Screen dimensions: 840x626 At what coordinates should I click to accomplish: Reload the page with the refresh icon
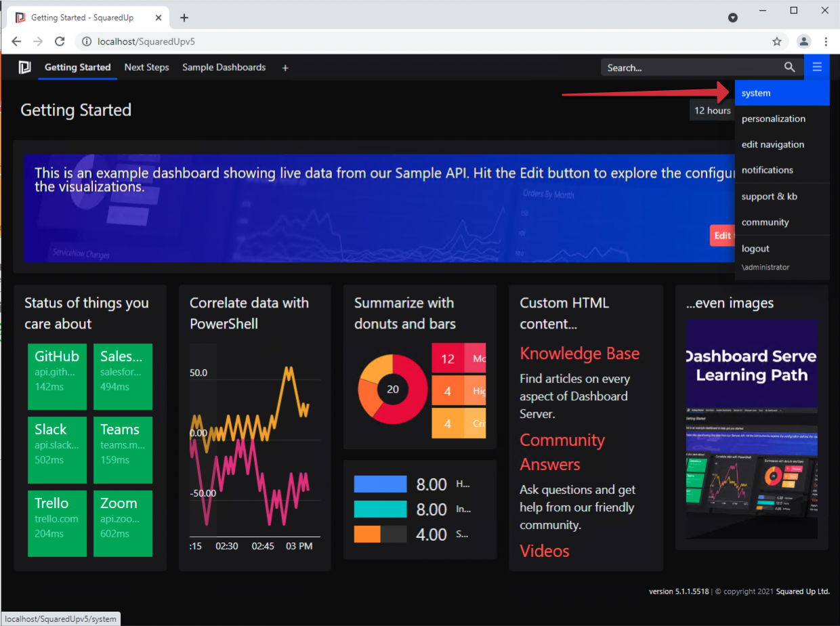pos(60,41)
